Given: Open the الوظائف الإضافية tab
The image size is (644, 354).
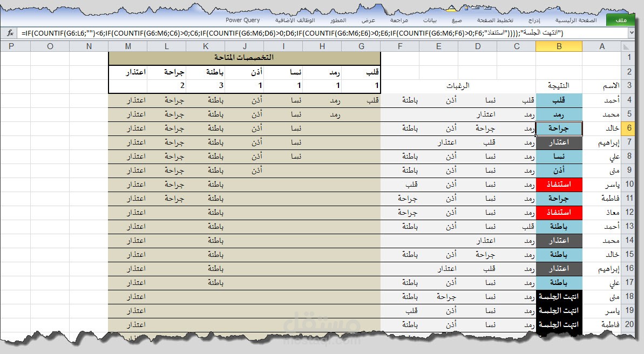Looking at the screenshot, I should [295, 20].
